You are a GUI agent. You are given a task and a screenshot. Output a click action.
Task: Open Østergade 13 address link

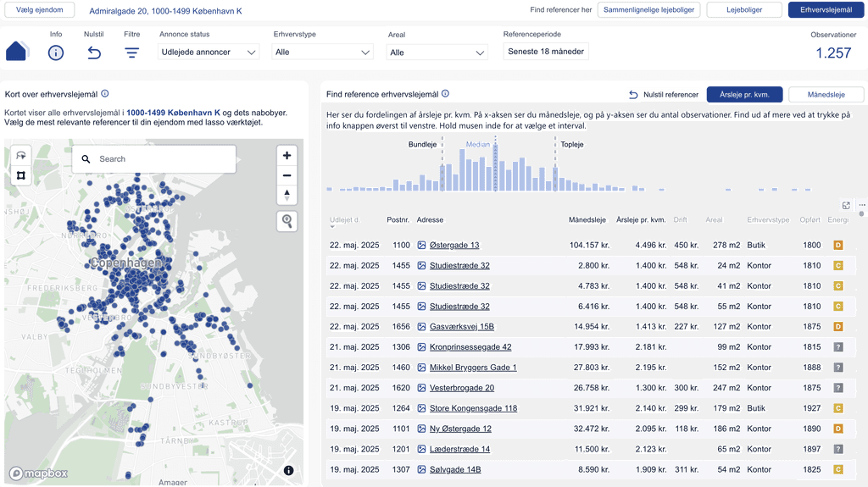pyautogui.click(x=454, y=245)
